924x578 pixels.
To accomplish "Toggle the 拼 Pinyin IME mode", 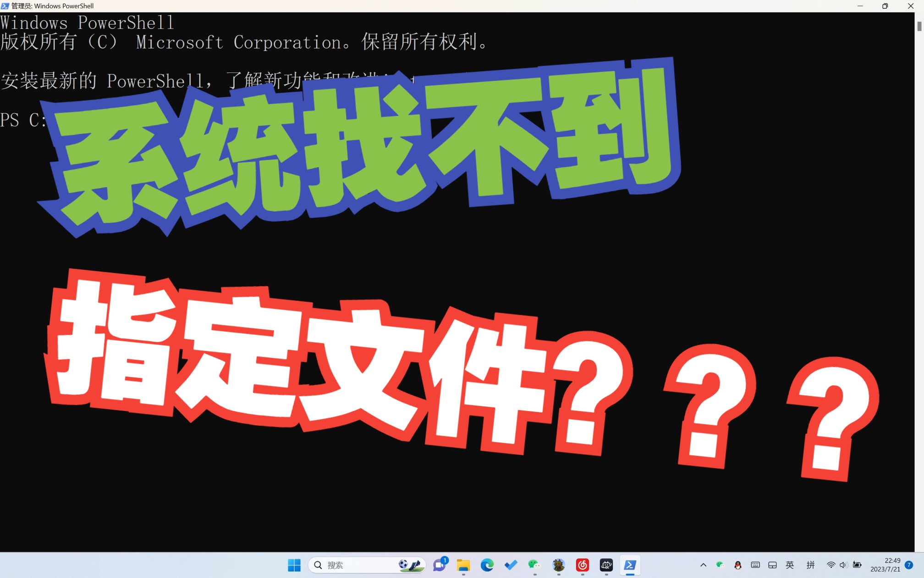I will tap(810, 565).
